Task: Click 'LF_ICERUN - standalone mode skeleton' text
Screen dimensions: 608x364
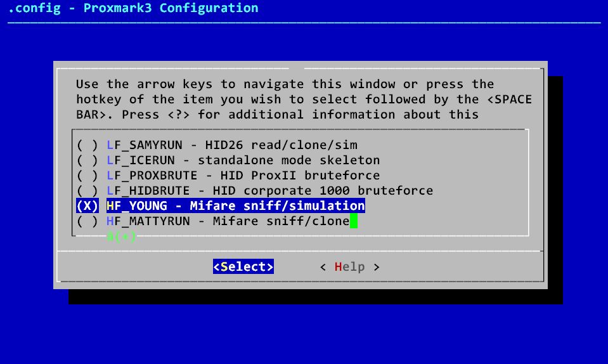Action: (243, 160)
